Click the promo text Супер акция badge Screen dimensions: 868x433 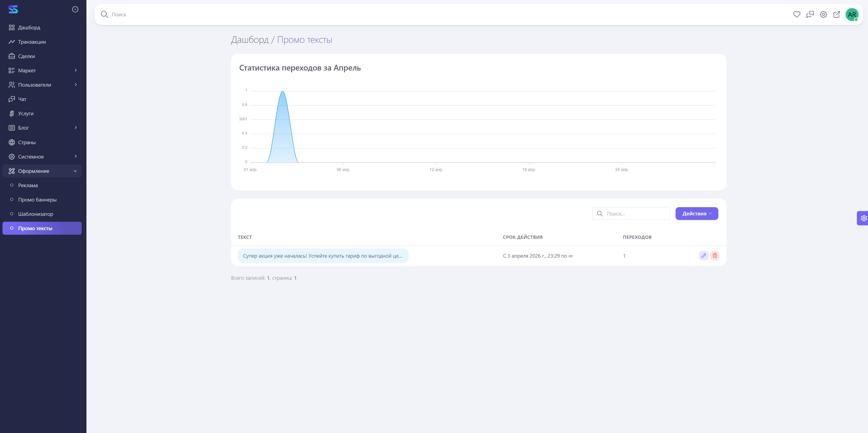323,256
